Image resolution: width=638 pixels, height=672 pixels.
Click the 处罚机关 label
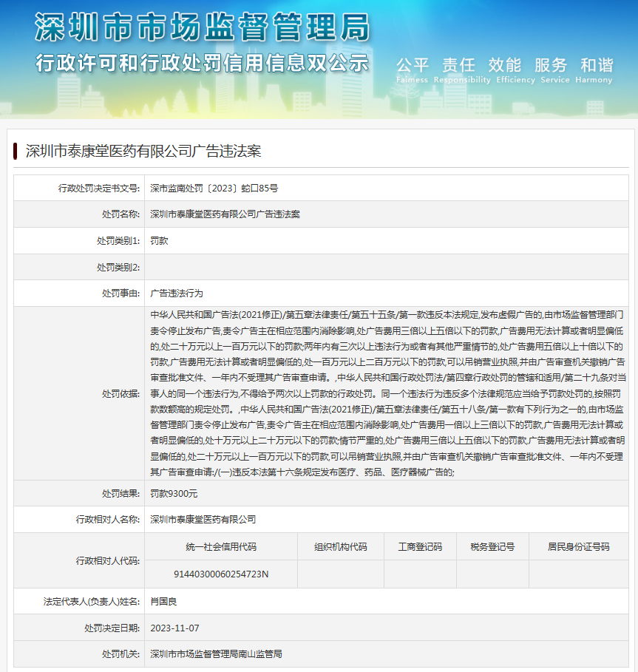coord(121,654)
